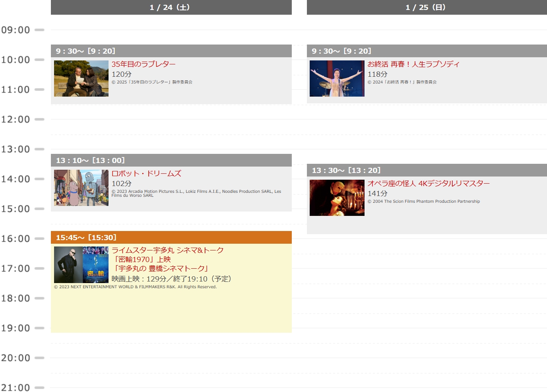Open オペラ座の怪人 4Kデジタルリマスター link
The height and width of the screenshot is (392, 547).
428,183
